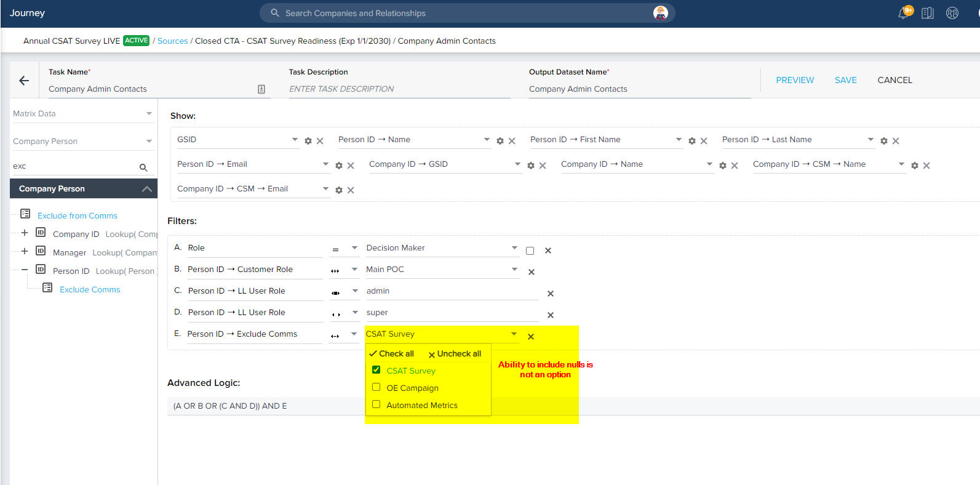
Task: Open settings gear for GSID field
Action: 308,141
